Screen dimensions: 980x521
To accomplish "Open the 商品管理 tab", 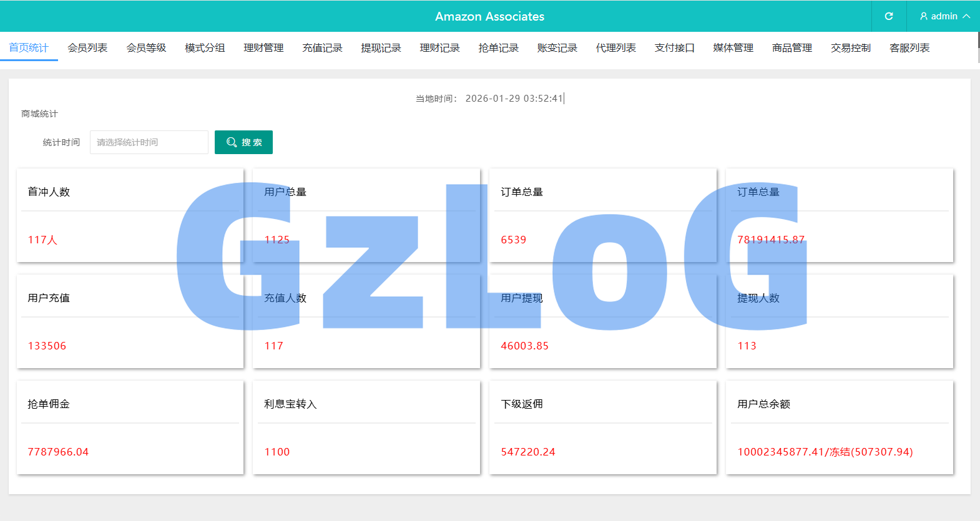I will click(791, 48).
